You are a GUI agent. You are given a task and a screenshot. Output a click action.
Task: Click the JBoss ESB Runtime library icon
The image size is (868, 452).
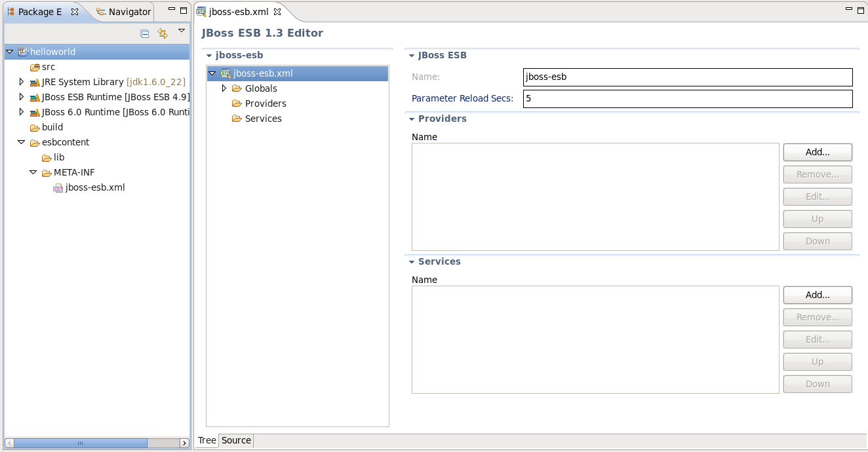click(x=35, y=98)
